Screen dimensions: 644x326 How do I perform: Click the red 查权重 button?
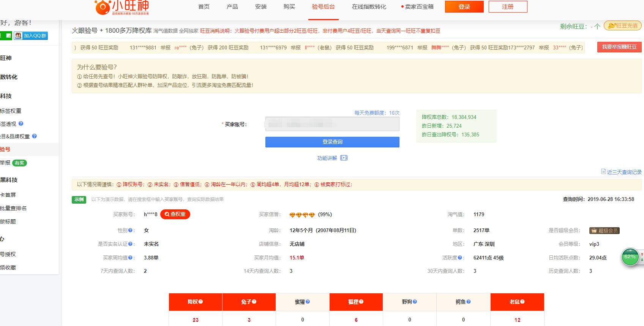click(x=175, y=214)
